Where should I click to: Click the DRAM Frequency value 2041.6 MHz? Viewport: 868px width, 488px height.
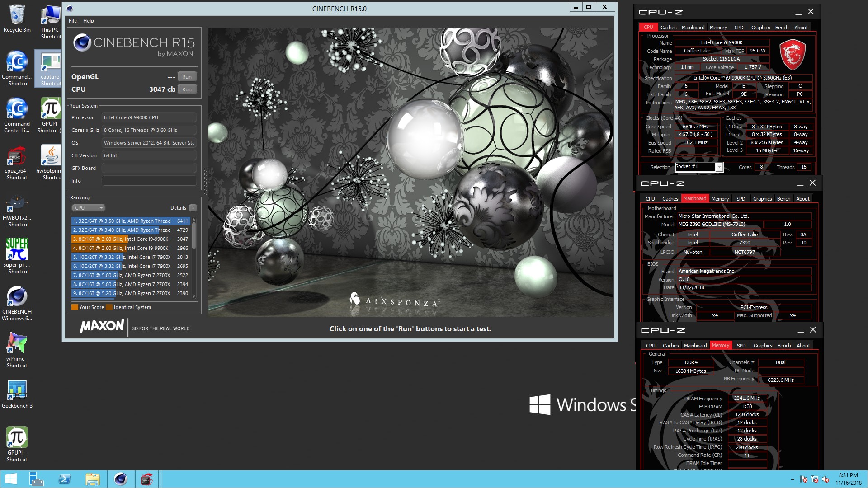pos(747,399)
